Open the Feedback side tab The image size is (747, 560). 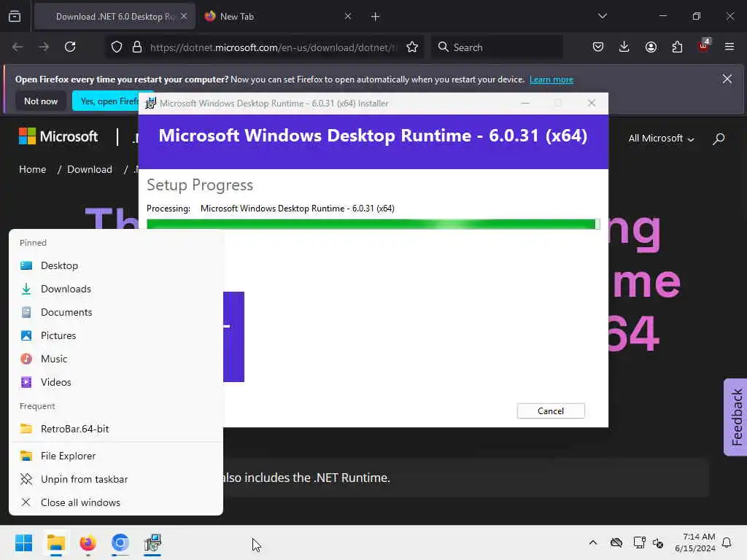point(735,417)
